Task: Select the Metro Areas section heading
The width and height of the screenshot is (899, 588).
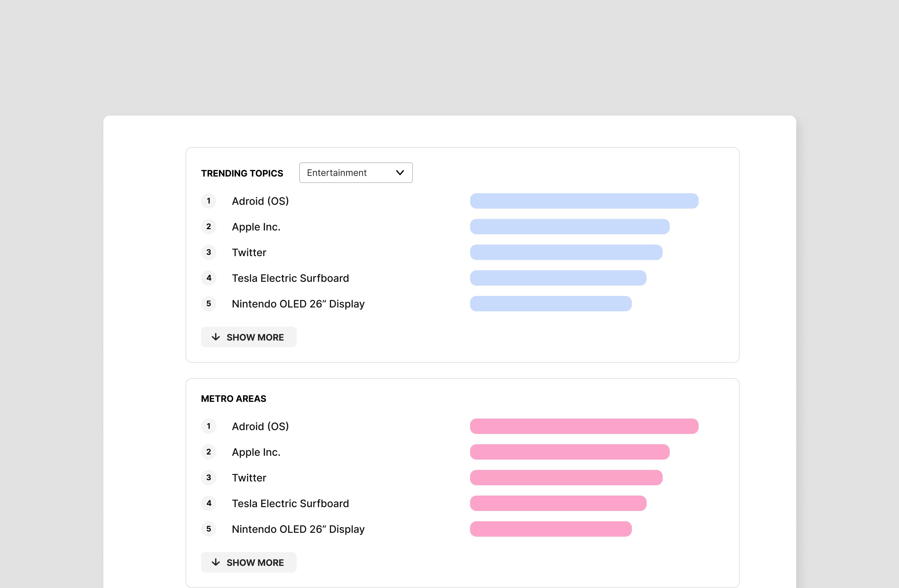Action: coord(233,398)
